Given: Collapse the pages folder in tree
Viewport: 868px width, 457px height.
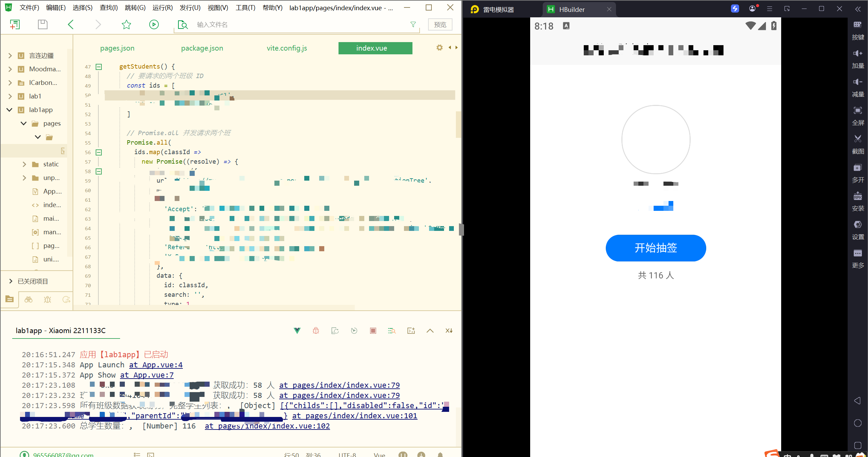Looking at the screenshot, I should (23, 124).
